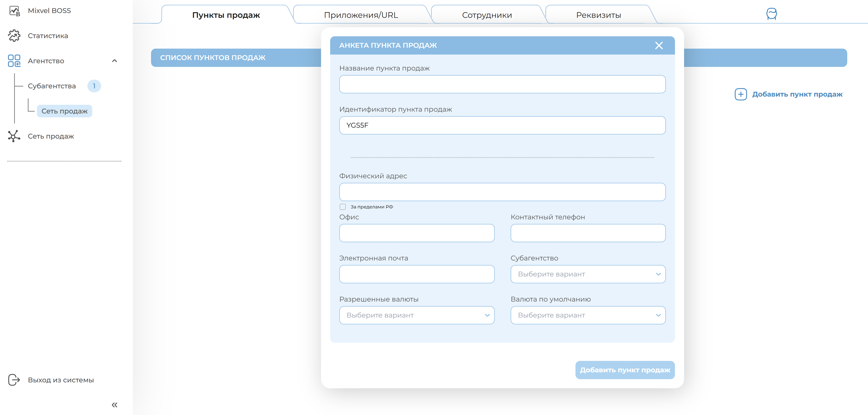Click the Физический адрес input field
The height and width of the screenshot is (415, 868).
[x=502, y=192]
